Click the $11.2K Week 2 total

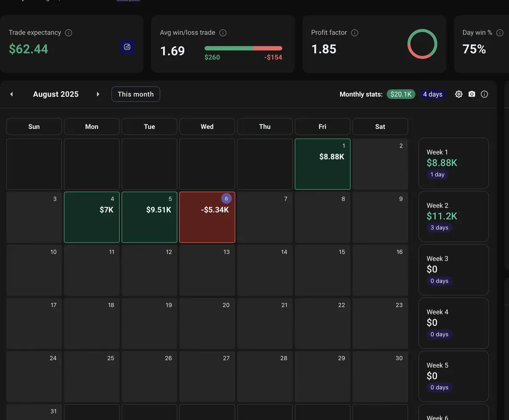[442, 216]
